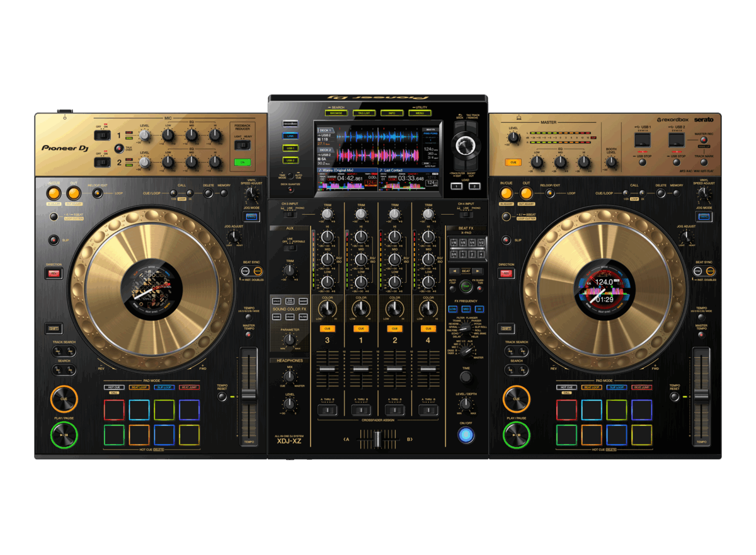The height and width of the screenshot is (555, 756).
Task: Click the CUE/LOOP CALL forward arrow, left deck
Action: click(x=190, y=193)
